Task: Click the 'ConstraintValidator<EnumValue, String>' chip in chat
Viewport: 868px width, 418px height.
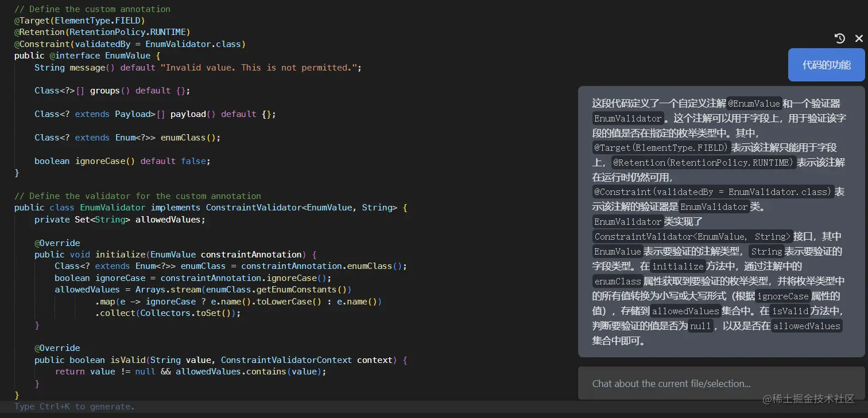Action: (692, 236)
